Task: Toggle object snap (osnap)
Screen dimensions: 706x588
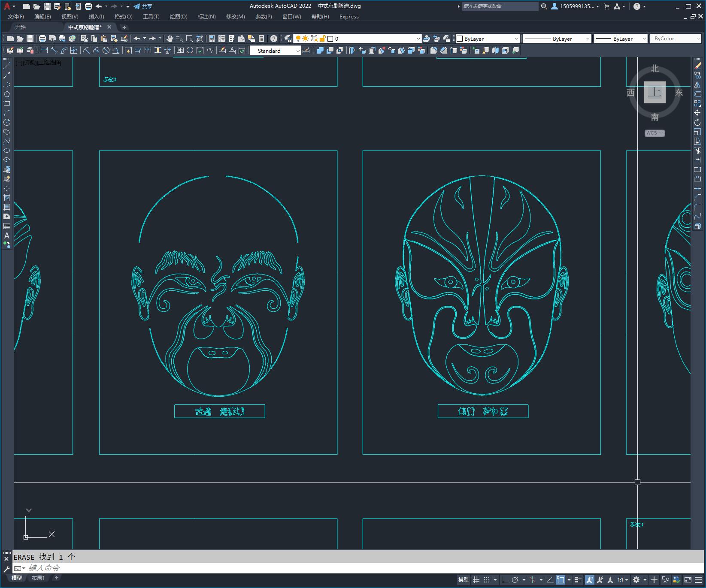Action: point(561,580)
